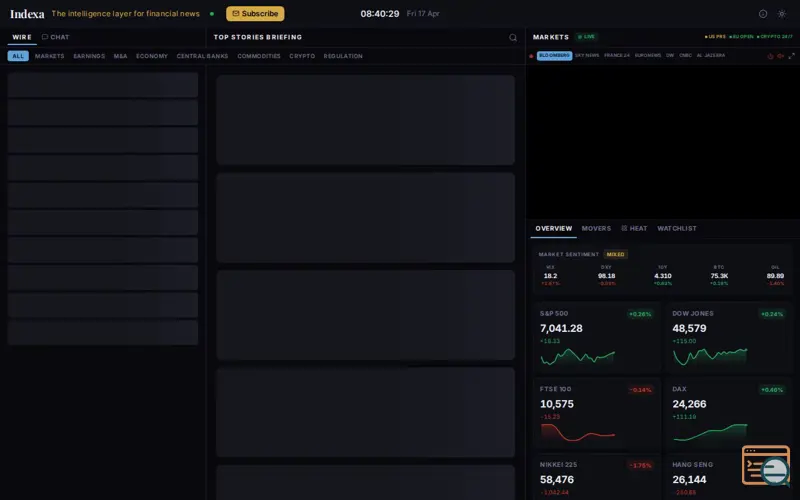Viewport: 800px width, 500px height.
Task: Select the Bloomberg live channel
Action: coord(554,56)
